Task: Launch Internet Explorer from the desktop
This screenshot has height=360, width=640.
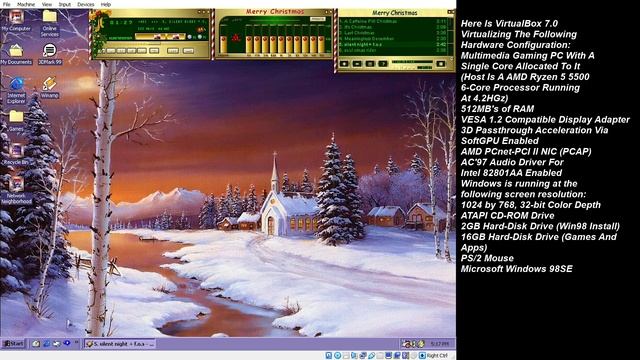Action: 16,90
